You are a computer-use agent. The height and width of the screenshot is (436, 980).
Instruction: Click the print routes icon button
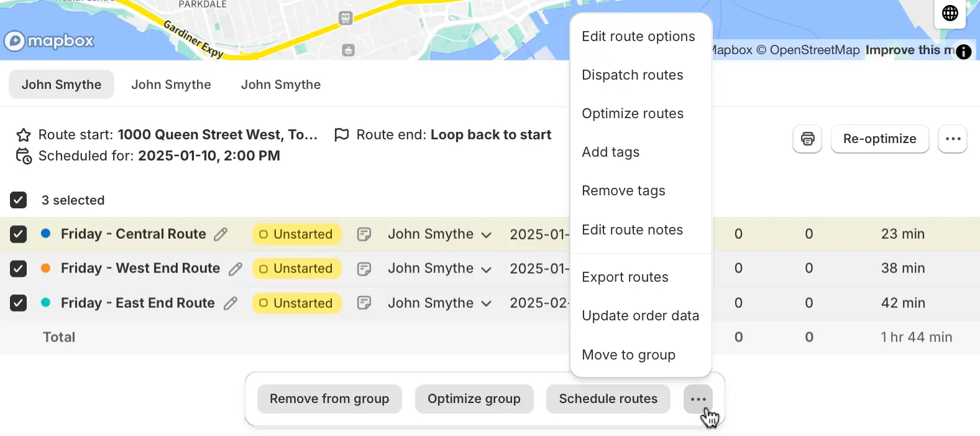[807, 139]
